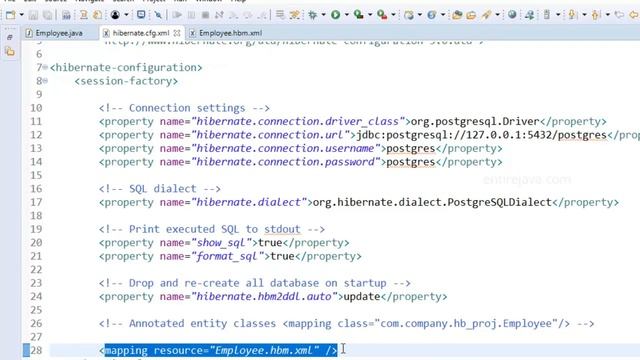Image resolution: width=640 pixels, height=360 pixels.
Task: Click the org.postgresql.Driver value text
Action: coord(475,121)
